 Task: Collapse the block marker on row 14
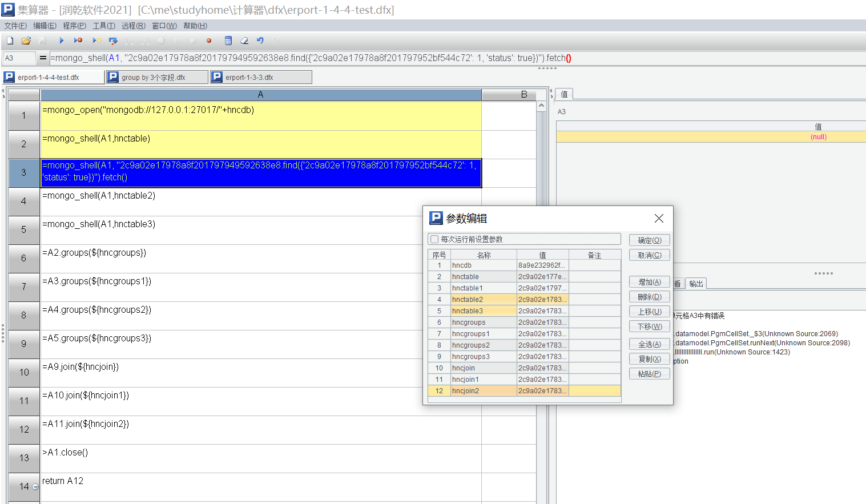(x=35, y=487)
